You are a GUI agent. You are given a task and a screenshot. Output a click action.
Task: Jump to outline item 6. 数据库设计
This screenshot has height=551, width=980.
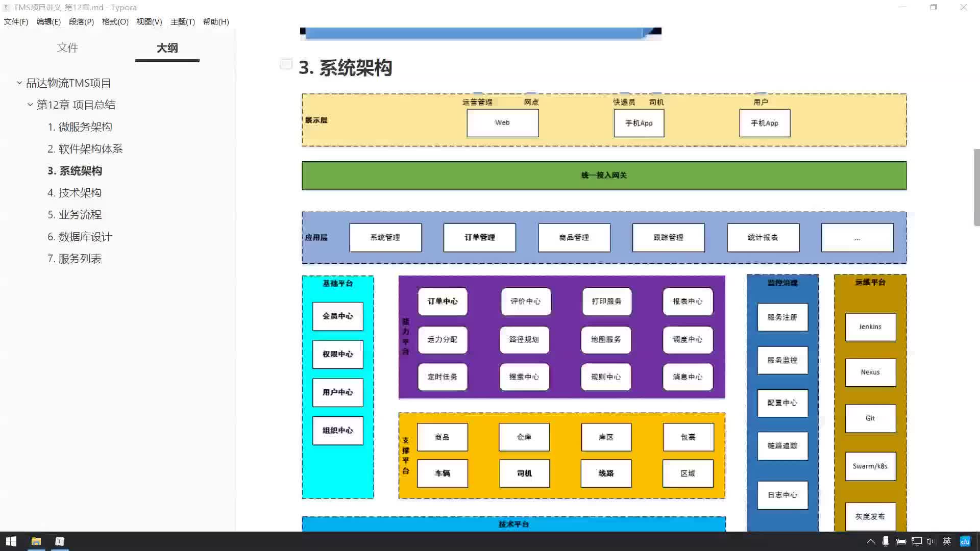click(x=80, y=236)
